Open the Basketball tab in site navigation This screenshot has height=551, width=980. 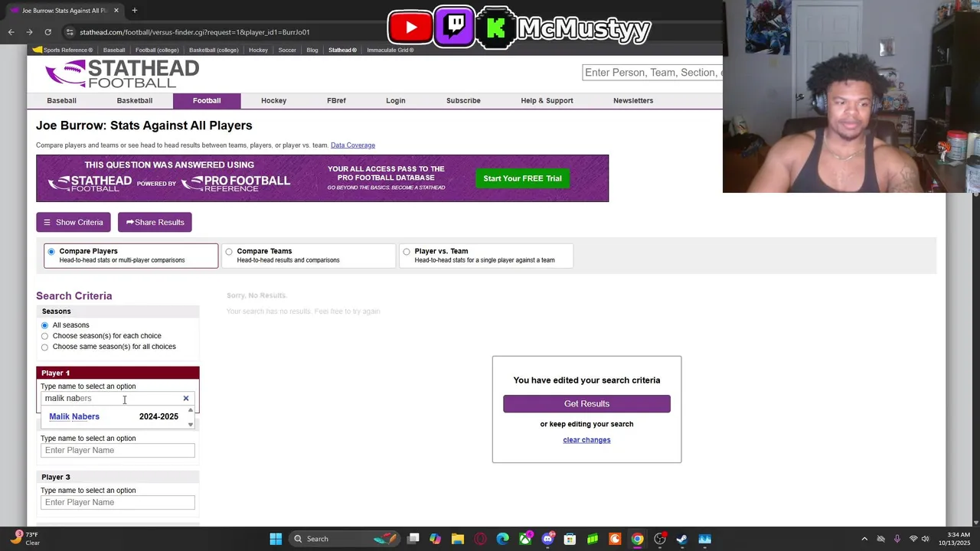pyautogui.click(x=135, y=100)
